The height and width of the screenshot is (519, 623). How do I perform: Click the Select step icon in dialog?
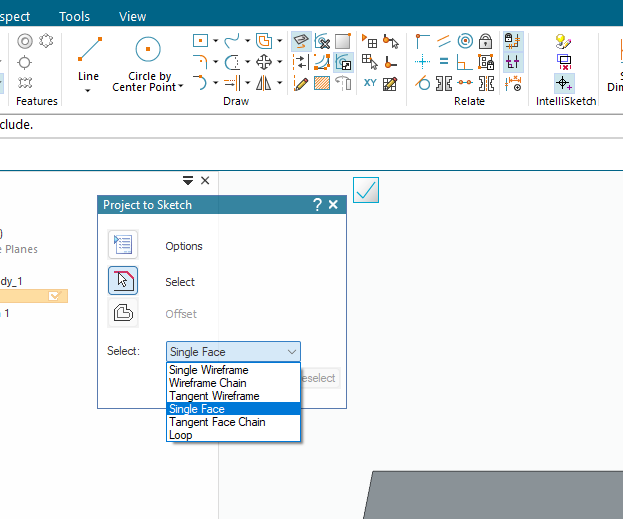point(122,281)
